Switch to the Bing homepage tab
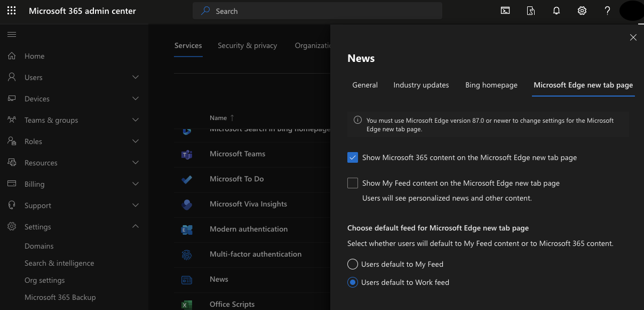644x310 pixels. click(x=491, y=85)
